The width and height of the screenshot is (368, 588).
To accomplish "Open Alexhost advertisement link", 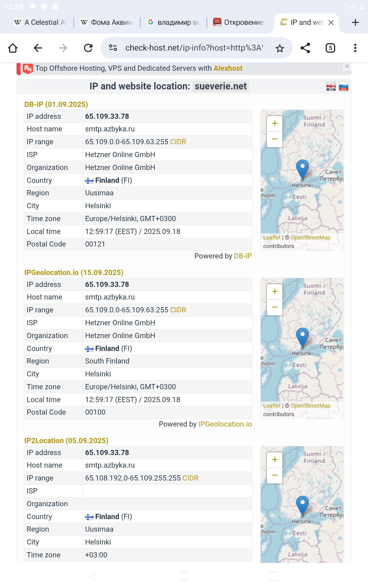I will click(x=228, y=68).
